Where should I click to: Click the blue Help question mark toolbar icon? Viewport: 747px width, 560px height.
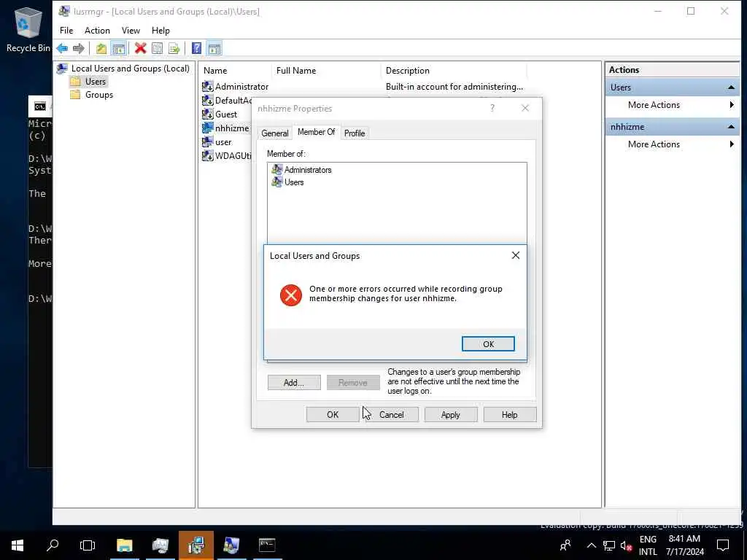click(x=196, y=48)
